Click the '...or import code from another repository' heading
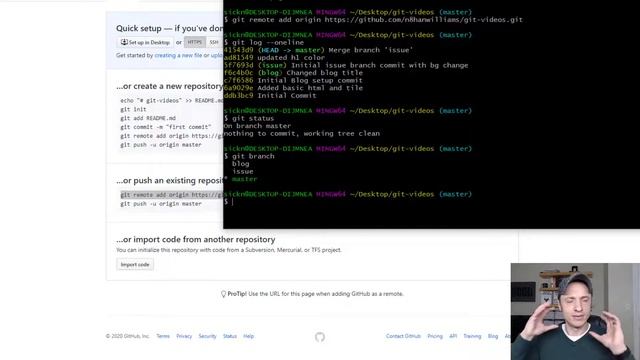Image resolution: width=640 pixels, height=360 pixels. point(196,240)
